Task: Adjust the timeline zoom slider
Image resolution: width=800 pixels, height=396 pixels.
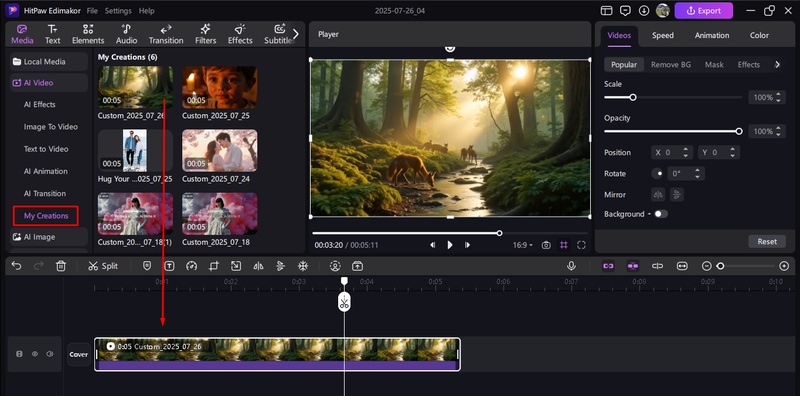Action: click(720, 266)
